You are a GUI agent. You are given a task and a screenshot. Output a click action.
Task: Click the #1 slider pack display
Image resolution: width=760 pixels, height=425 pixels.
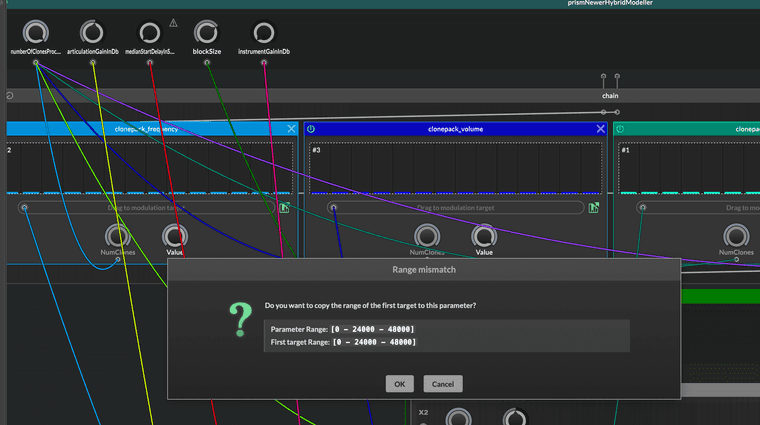[x=689, y=168]
